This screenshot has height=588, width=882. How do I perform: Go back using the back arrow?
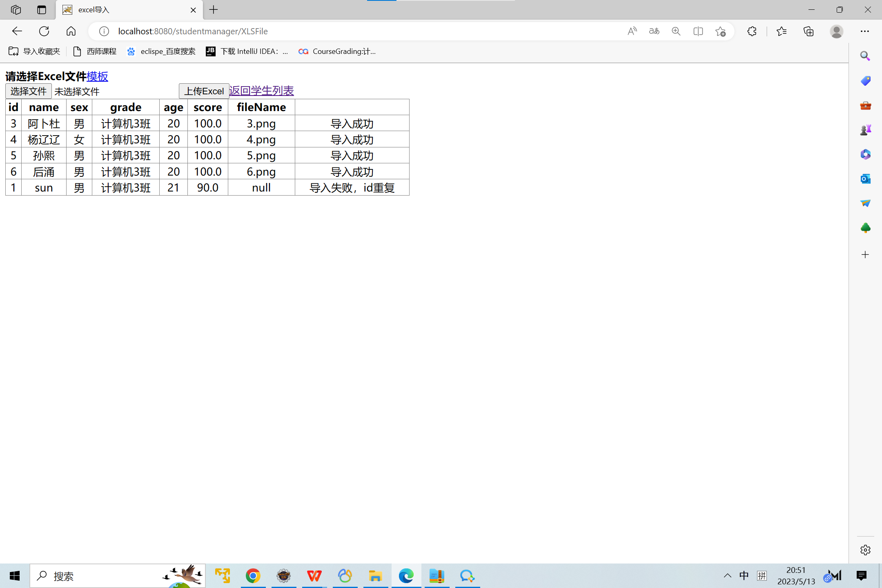coord(17,31)
